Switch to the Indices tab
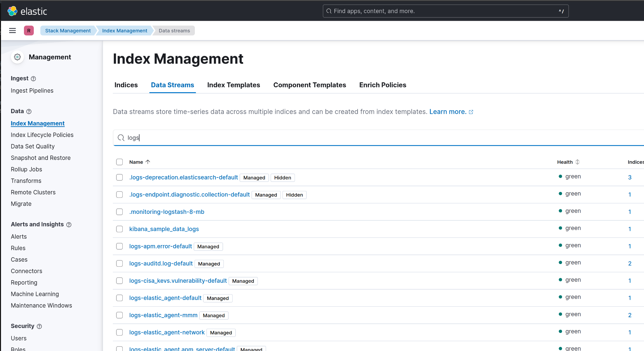644x351 pixels. [x=126, y=85]
